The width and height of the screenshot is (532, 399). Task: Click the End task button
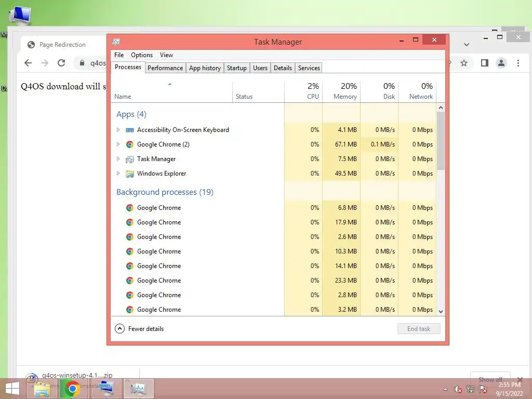coord(419,328)
